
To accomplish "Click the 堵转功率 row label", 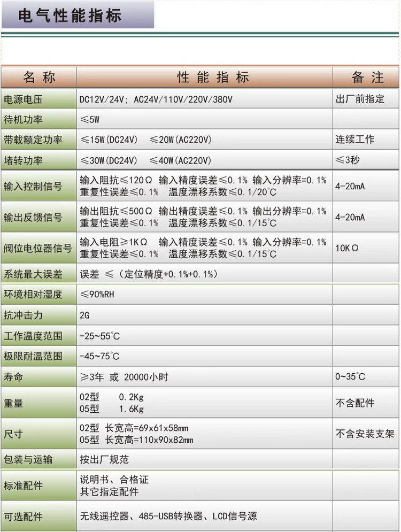I will [x=23, y=160].
